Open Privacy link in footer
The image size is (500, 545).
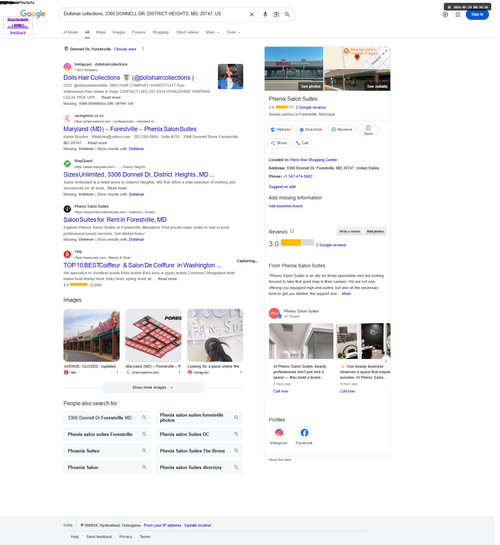(x=126, y=537)
